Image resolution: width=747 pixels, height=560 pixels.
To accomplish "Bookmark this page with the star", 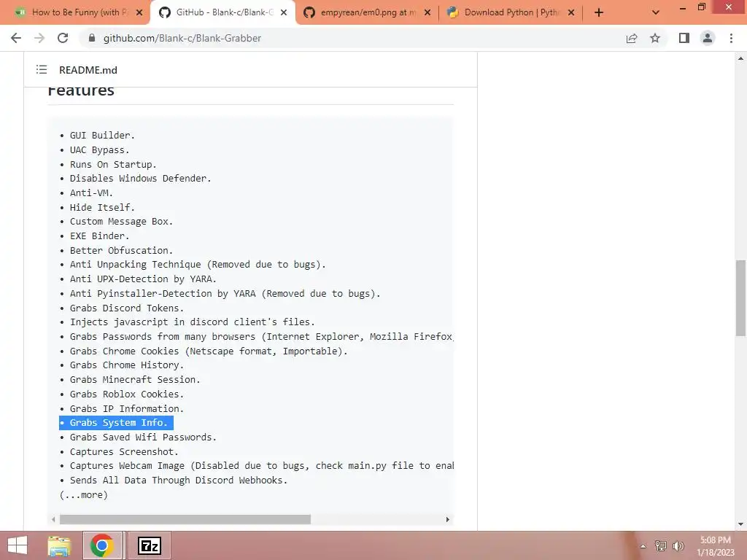I will coord(655,38).
